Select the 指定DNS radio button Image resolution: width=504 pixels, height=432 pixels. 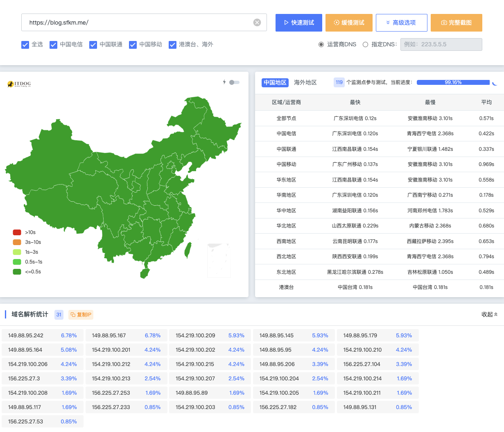pyautogui.click(x=365, y=44)
